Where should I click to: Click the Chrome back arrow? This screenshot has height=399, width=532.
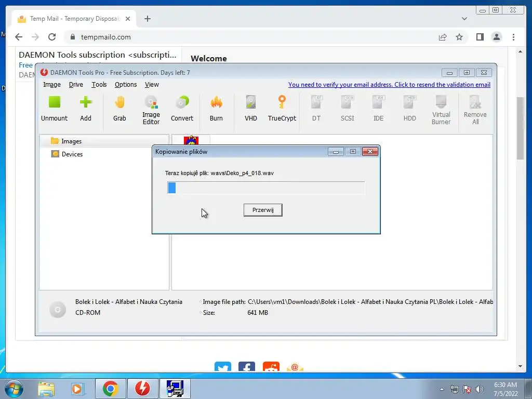click(19, 37)
